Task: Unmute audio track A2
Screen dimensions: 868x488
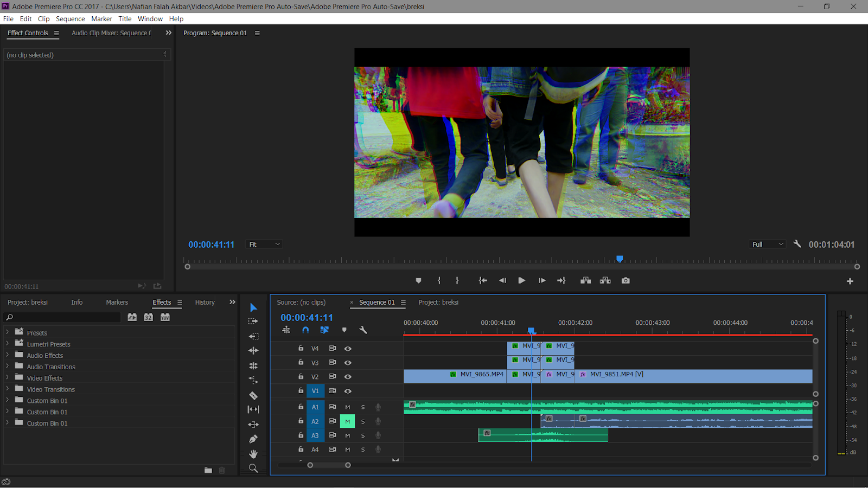Action: pos(347,421)
